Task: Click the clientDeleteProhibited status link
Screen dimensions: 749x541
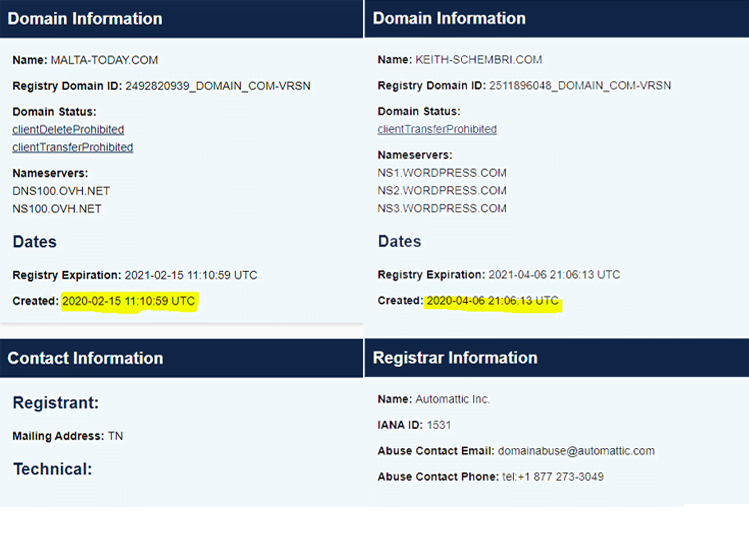Action: point(68,130)
